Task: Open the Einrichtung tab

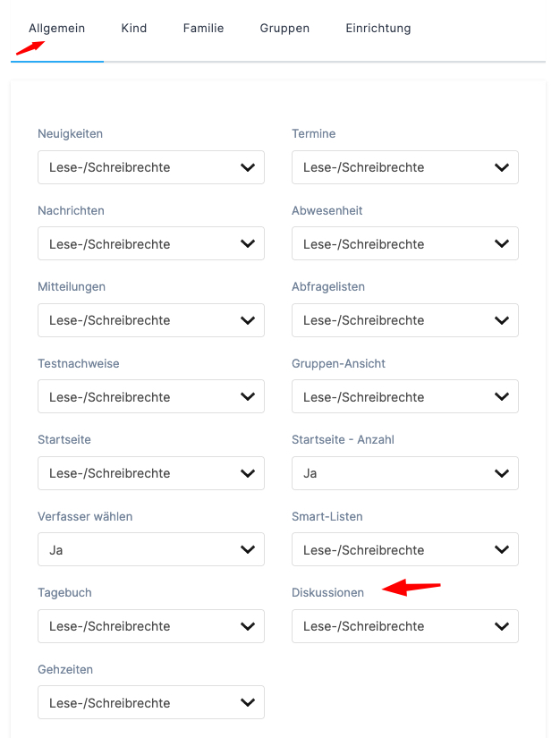Action: click(x=378, y=29)
